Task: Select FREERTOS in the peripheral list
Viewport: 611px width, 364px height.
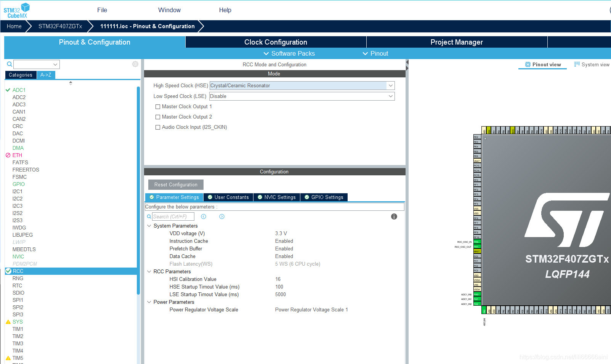Action: tap(26, 170)
